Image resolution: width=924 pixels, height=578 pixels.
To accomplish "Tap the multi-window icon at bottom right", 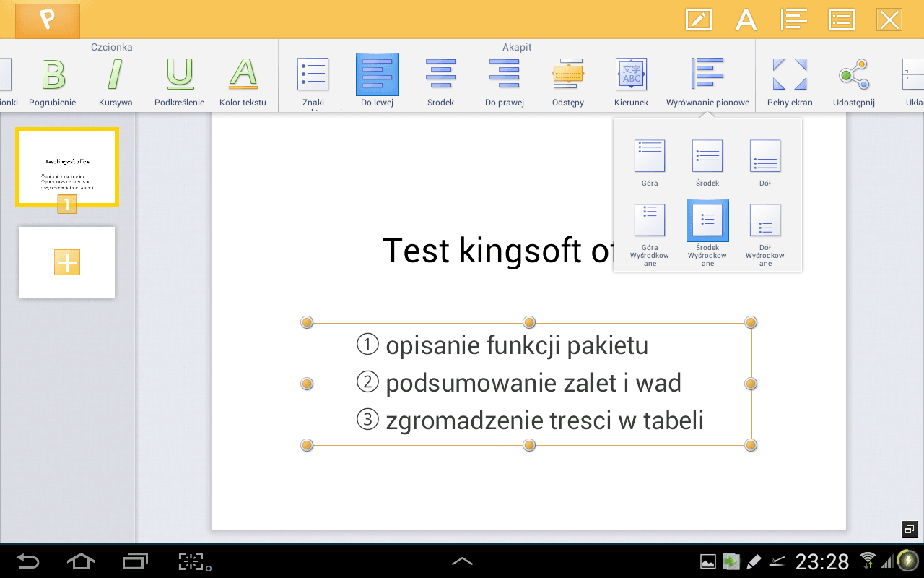I will point(910,529).
